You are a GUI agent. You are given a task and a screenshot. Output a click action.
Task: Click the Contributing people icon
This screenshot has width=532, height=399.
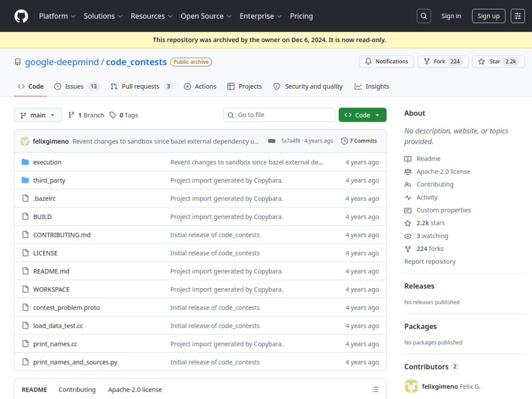coord(408,184)
